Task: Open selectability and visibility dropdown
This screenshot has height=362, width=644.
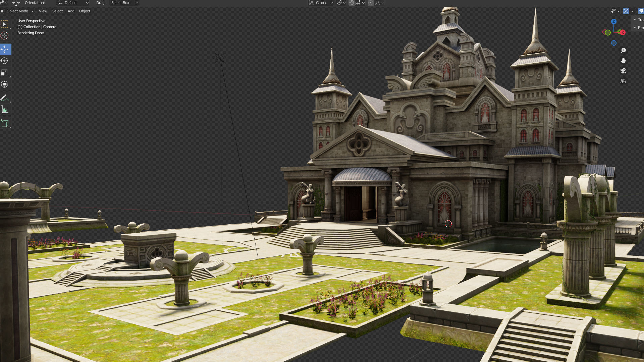Action: point(615,11)
